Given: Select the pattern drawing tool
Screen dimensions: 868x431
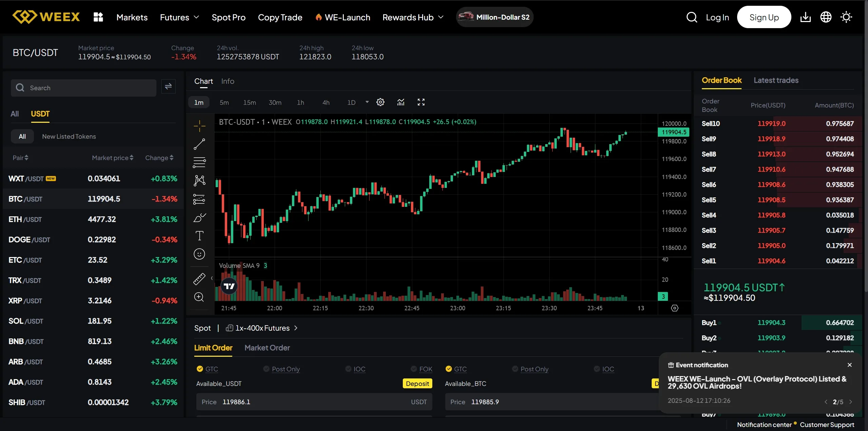Looking at the screenshot, I should pos(199,181).
